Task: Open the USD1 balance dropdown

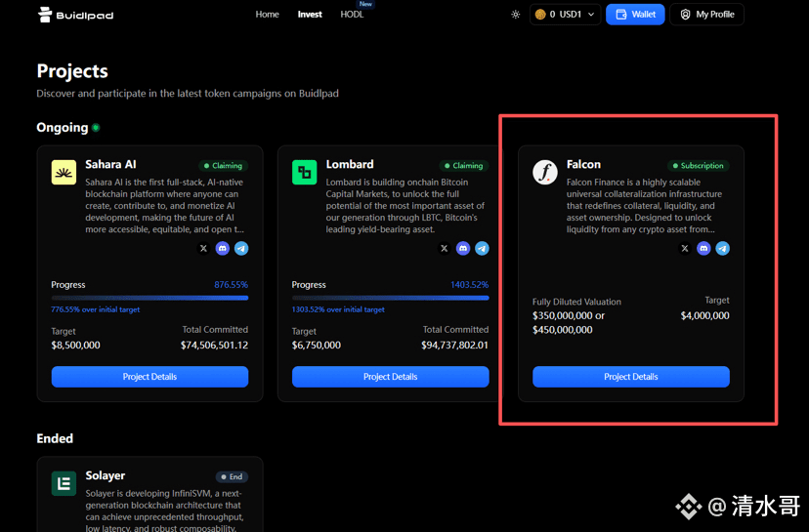Action: click(x=565, y=15)
